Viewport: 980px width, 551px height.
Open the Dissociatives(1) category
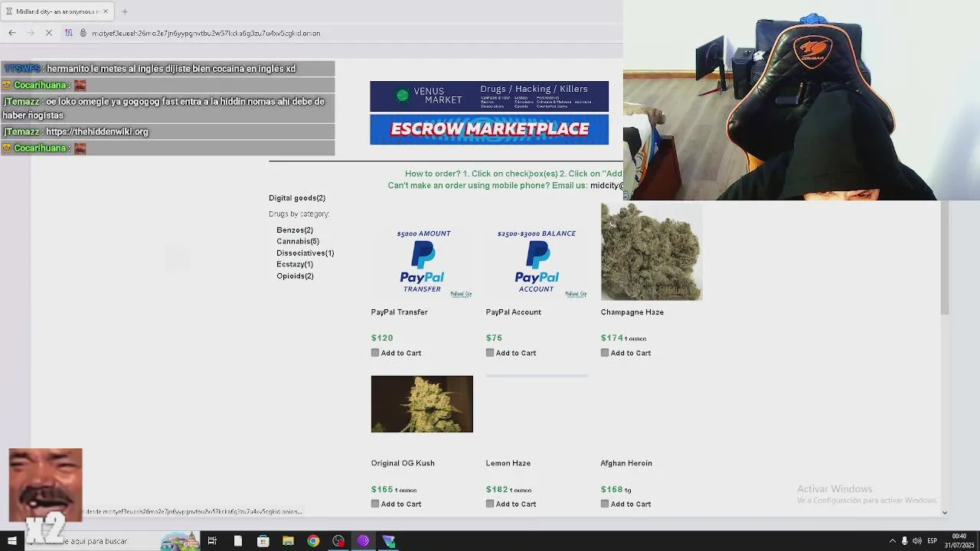(x=305, y=253)
